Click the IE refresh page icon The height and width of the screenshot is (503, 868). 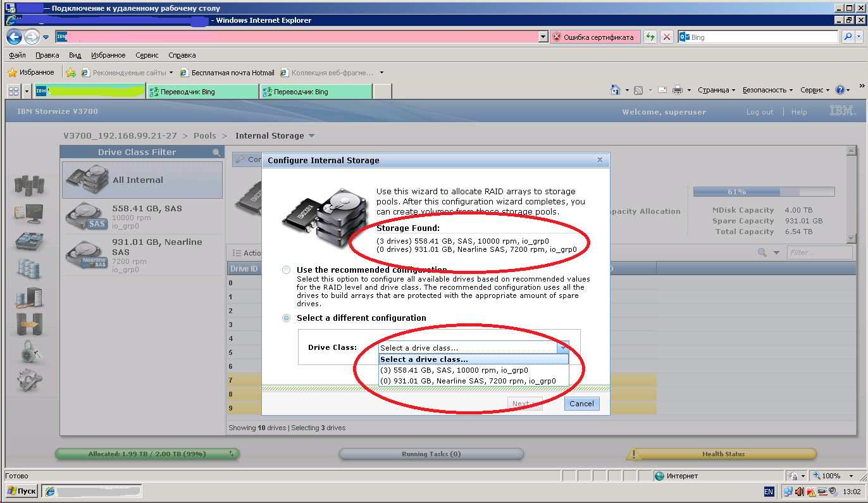pyautogui.click(x=650, y=37)
